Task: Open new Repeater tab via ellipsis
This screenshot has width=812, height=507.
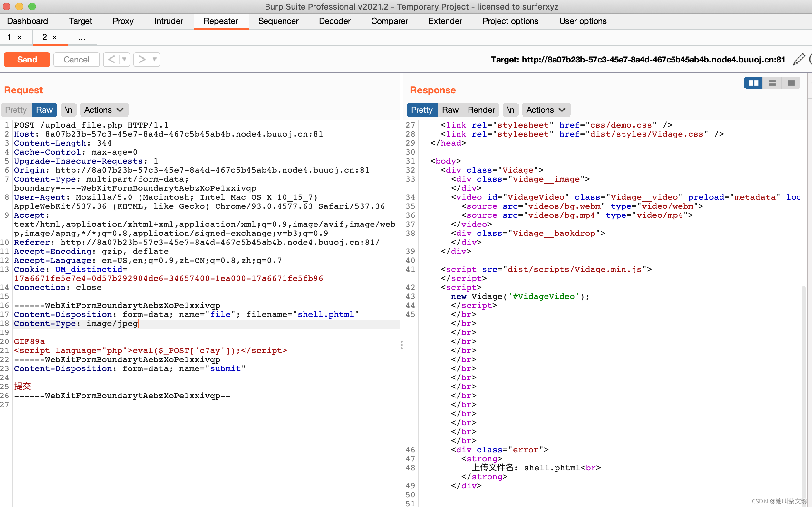Action: click(x=82, y=38)
